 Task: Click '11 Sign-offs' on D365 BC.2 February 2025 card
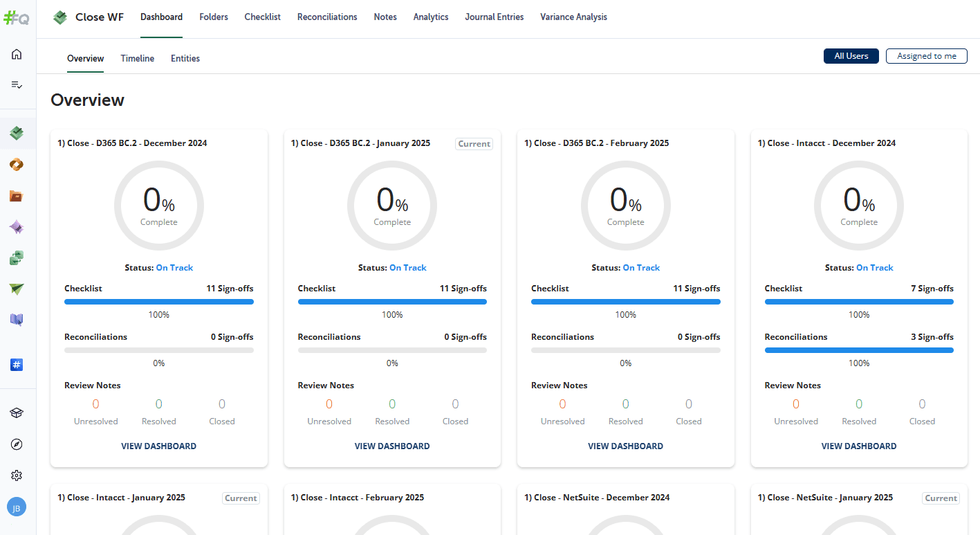(696, 289)
